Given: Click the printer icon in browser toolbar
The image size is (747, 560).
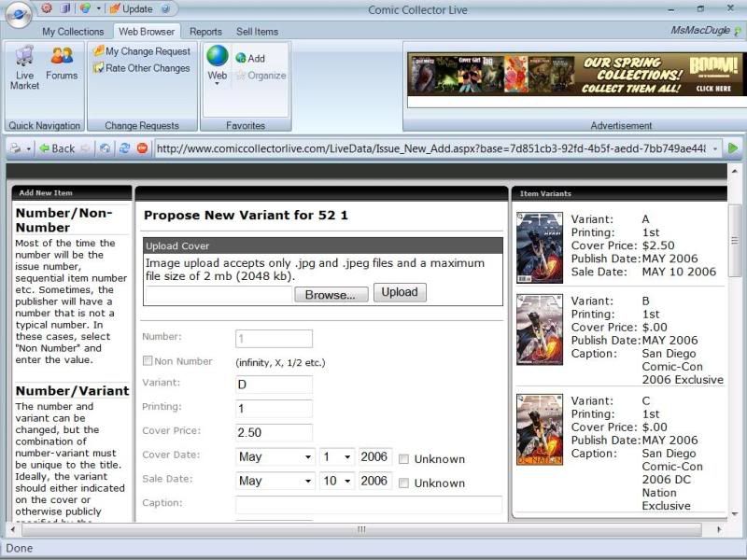Looking at the screenshot, I should tap(15, 148).
